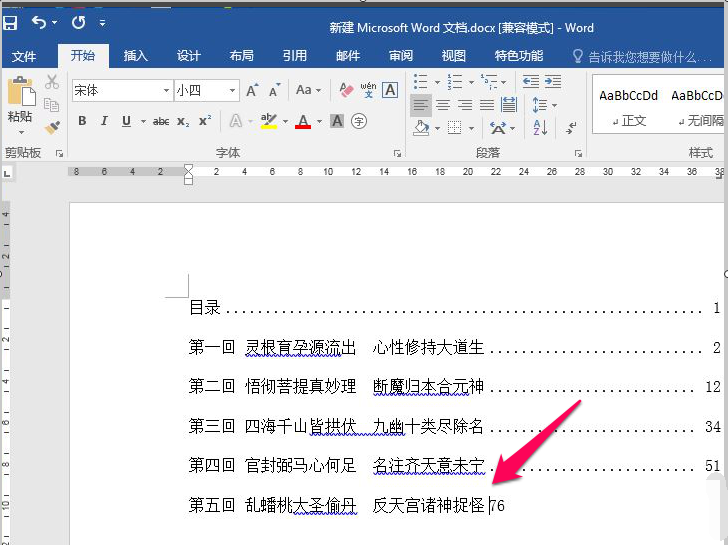This screenshot has width=728, height=545.
Task: Toggle Center paragraph alignment
Action: point(443,105)
